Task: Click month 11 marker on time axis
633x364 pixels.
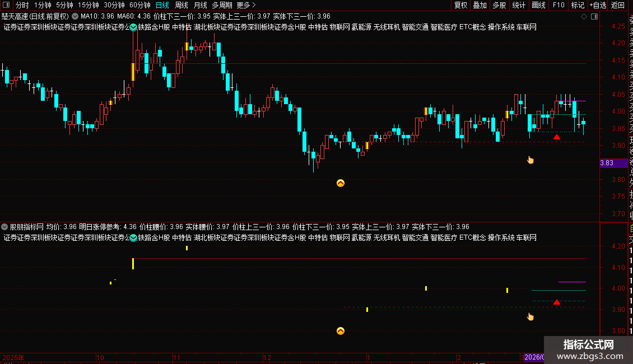Action: tap(176, 357)
